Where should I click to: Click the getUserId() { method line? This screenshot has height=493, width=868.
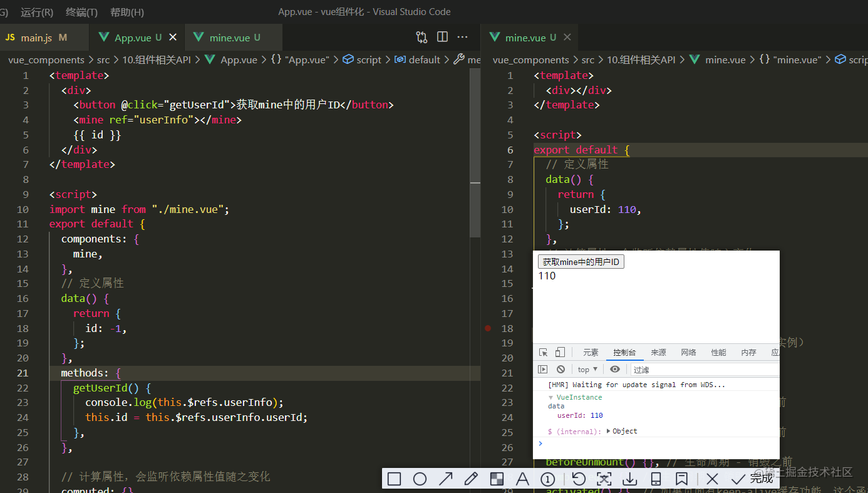112,388
